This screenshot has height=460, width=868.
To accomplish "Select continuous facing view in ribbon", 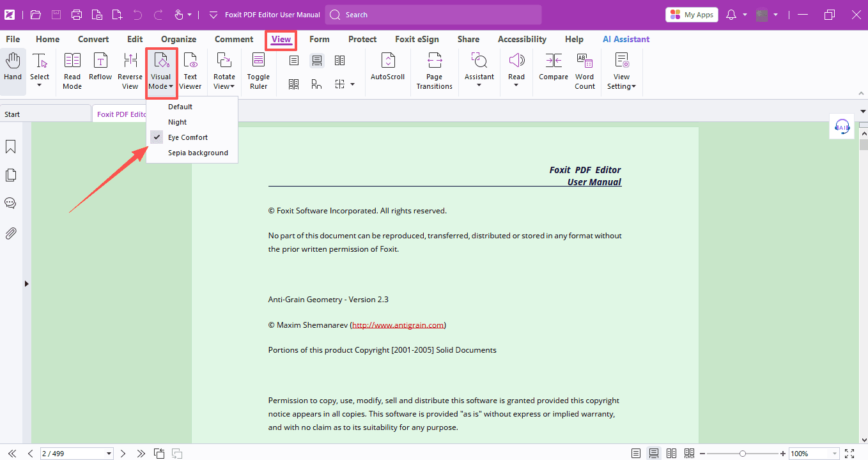I will tap(294, 84).
